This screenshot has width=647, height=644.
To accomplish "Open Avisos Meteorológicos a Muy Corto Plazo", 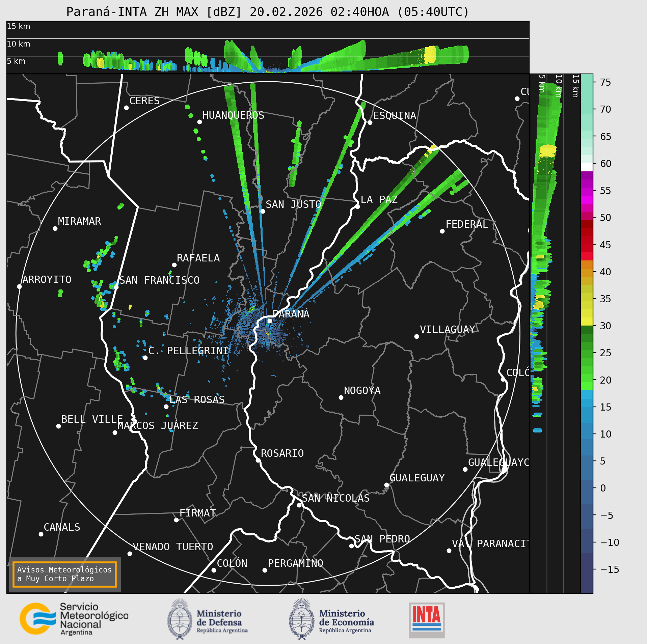I will pyautogui.click(x=64, y=574).
